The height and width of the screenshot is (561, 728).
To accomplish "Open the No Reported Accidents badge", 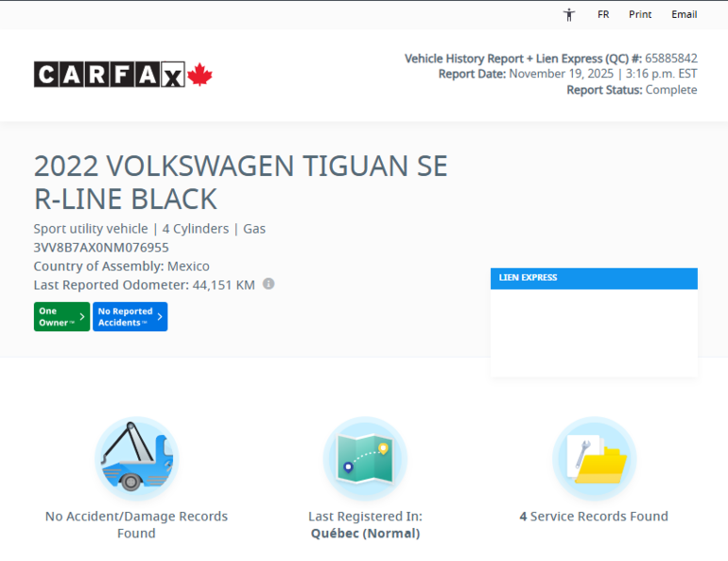I will [130, 316].
